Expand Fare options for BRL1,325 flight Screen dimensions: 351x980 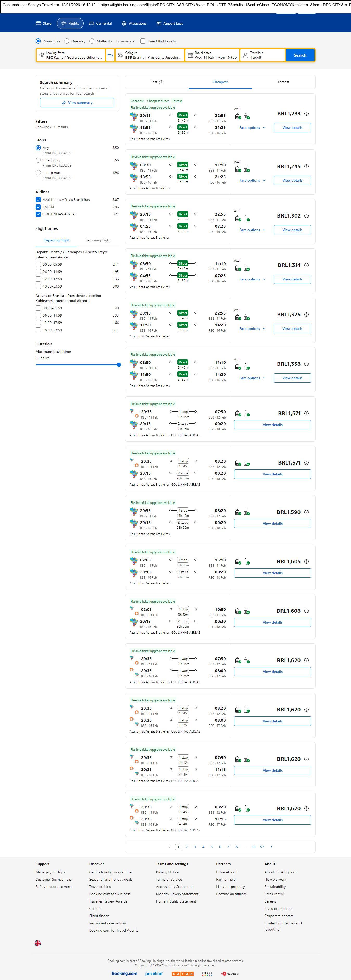252,329
